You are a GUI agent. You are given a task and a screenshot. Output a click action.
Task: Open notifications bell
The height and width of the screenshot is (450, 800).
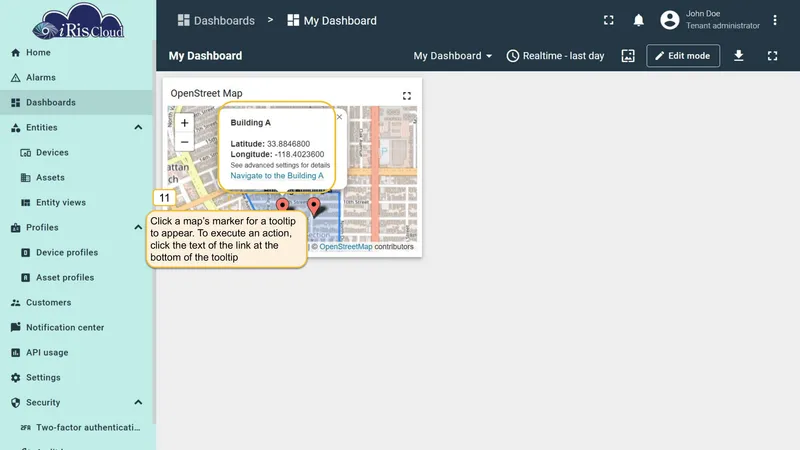coord(638,20)
